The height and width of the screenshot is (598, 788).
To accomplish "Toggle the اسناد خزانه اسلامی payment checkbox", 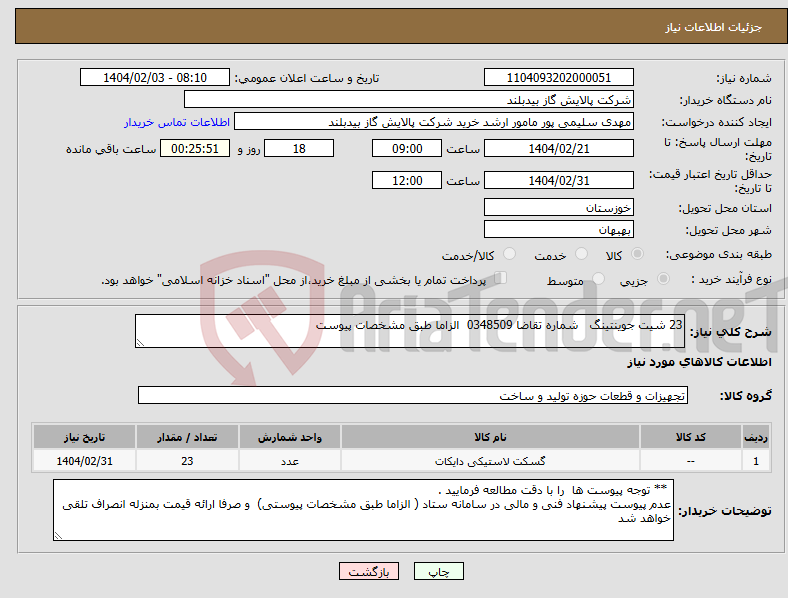I will [x=501, y=277].
